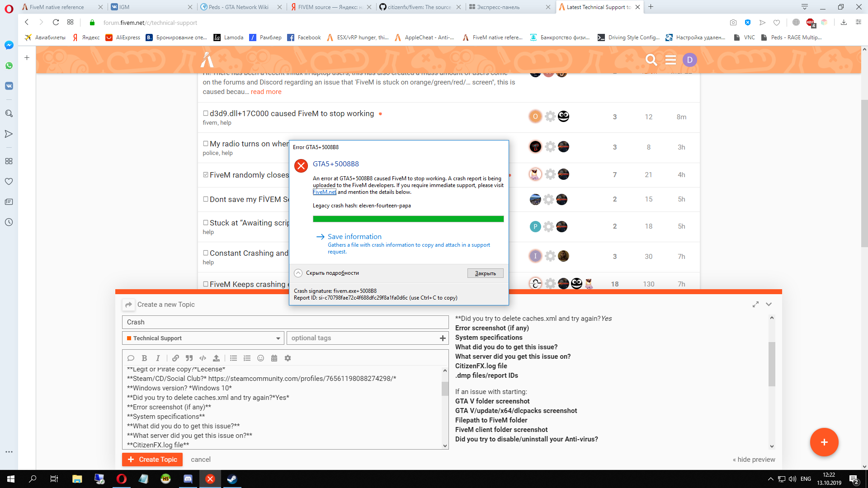Screen dimensions: 868x488
Task: Check the box next to 'Constant Crashing' topic
Action: click(206, 253)
